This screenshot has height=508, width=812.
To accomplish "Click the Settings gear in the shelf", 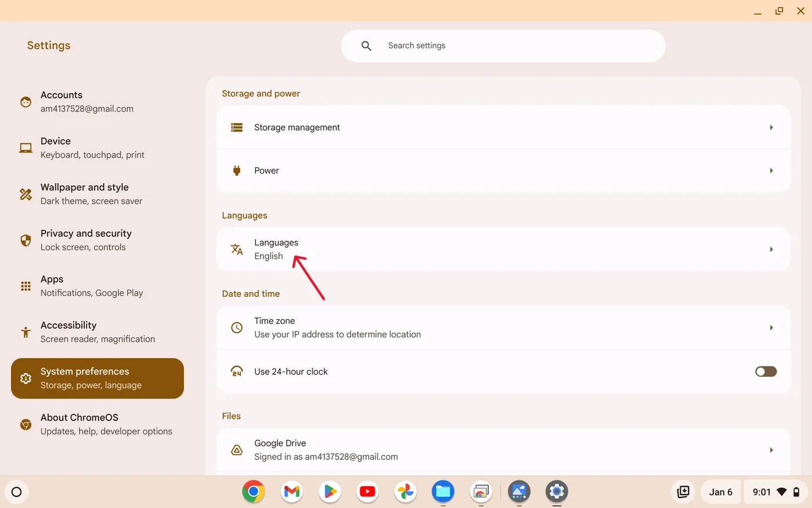I will tap(557, 492).
